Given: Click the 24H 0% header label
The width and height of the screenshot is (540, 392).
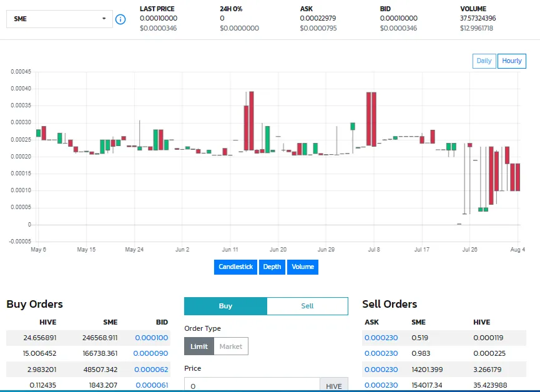Looking at the screenshot, I should click(231, 9).
